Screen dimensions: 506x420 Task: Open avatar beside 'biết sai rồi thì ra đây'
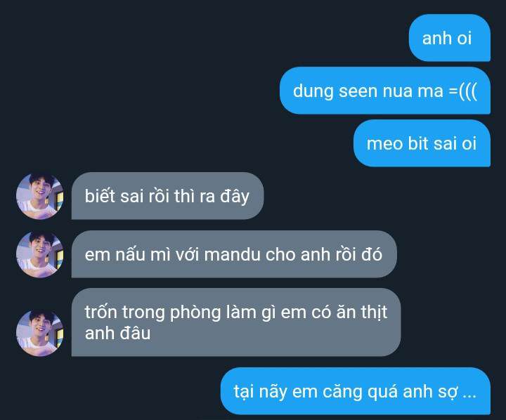40,196
